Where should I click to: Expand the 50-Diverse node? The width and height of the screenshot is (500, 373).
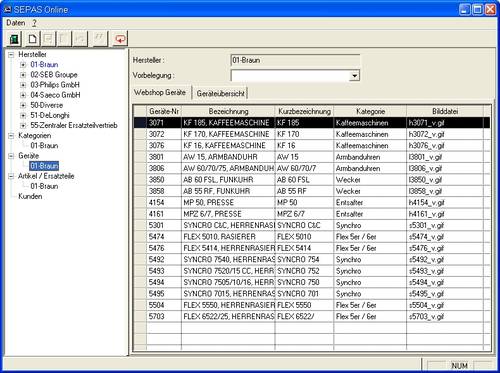pyautogui.click(x=23, y=105)
